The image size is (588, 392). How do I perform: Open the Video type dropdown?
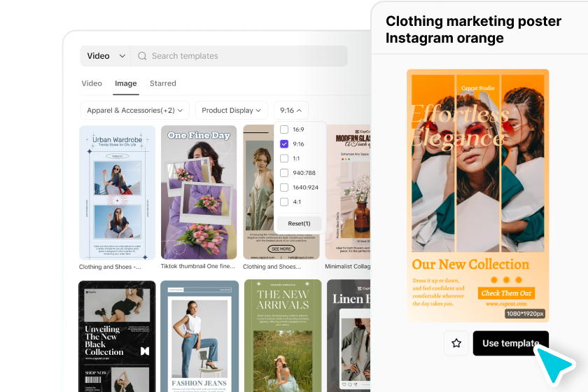(106, 56)
